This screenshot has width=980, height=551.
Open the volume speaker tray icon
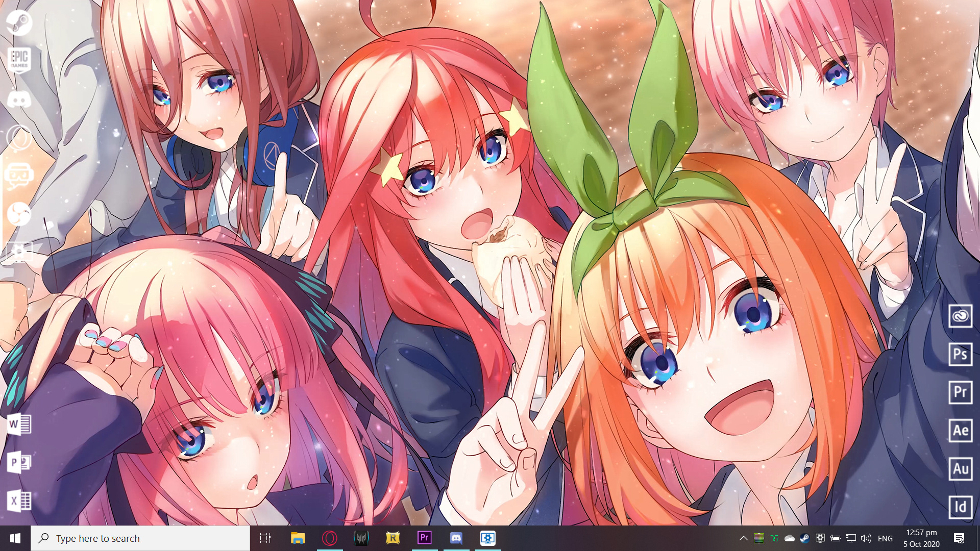866,538
